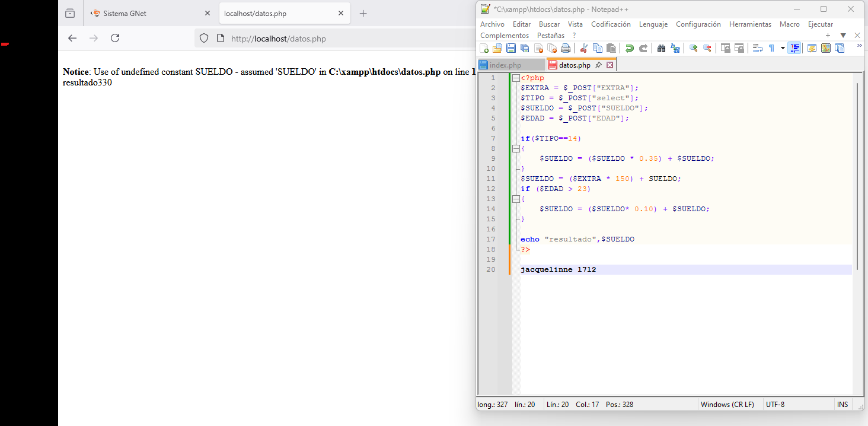This screenshot has width=868, height=426.
Task: Close the Sistema GNet browser tab
Action: click(x=208, y=13)
